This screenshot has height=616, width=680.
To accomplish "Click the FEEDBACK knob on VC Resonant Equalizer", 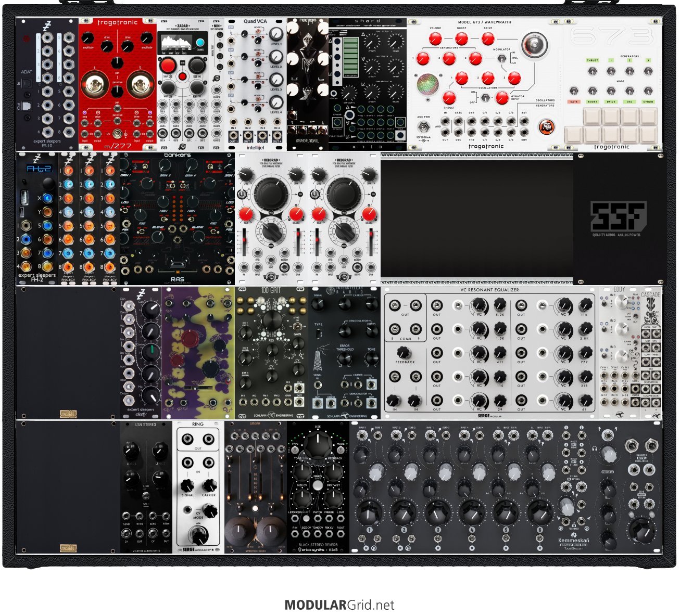I will [405, 353].
